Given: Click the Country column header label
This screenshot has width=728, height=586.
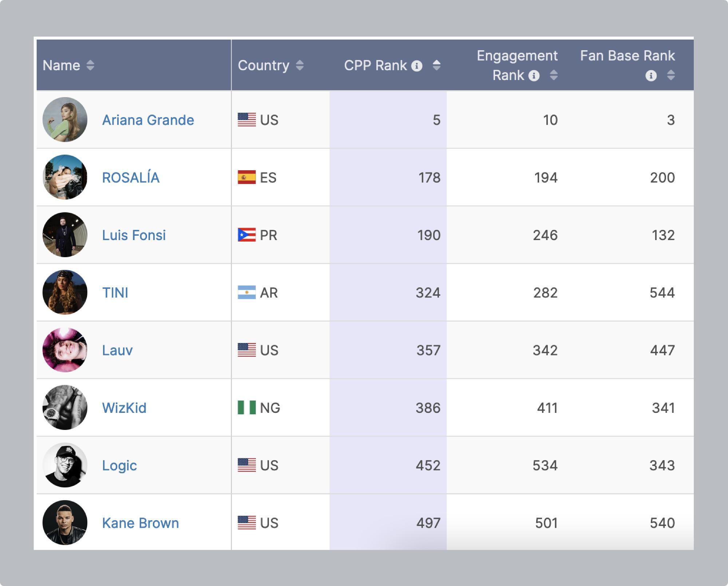Looking at the screenshot, I should click(264, 66).
